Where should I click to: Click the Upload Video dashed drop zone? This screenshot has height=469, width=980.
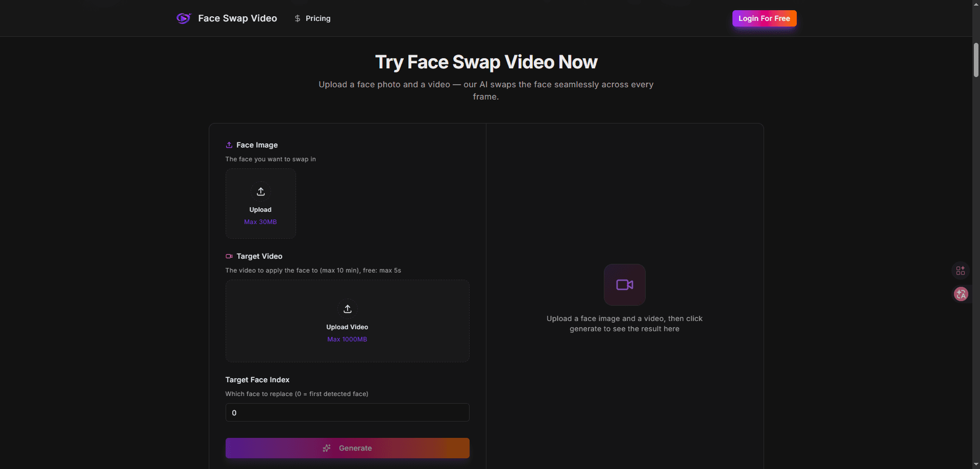347,320
